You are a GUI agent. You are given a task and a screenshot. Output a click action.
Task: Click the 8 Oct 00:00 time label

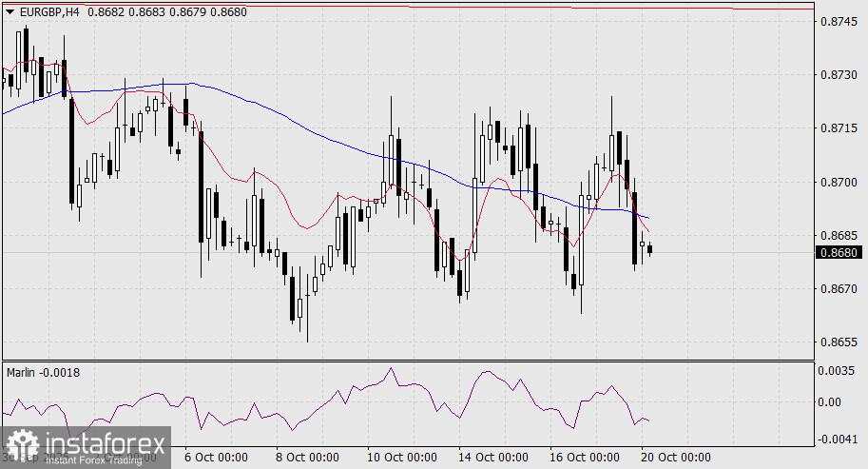click(307, 458)
